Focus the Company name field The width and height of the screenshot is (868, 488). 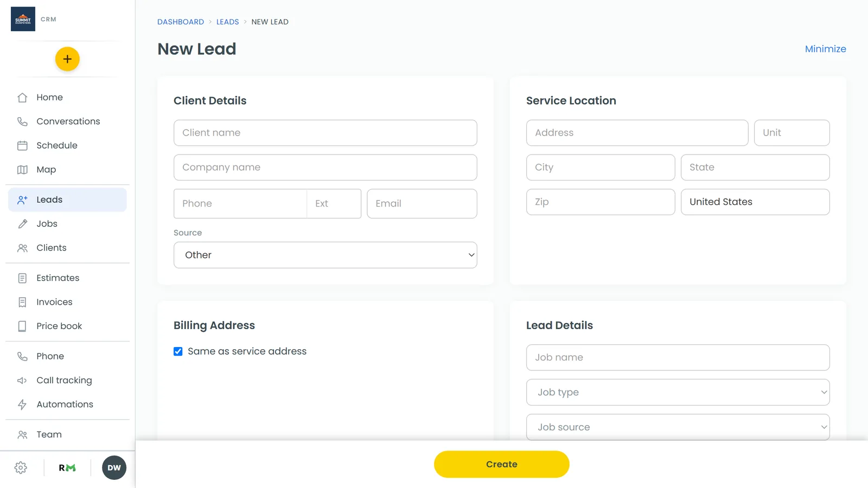[325, 168]
